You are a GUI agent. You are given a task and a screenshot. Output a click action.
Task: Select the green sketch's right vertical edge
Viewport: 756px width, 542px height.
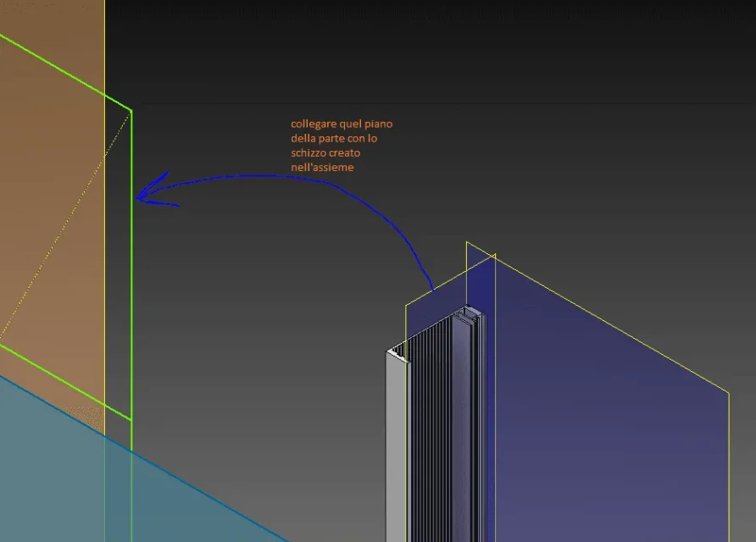click(131, 265)
